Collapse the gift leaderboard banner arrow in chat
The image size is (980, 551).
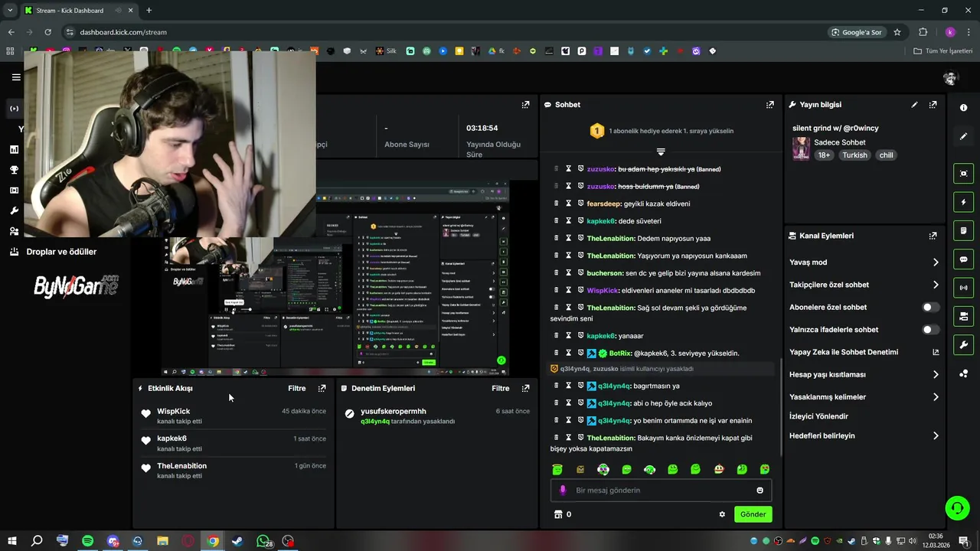point(661,152)
